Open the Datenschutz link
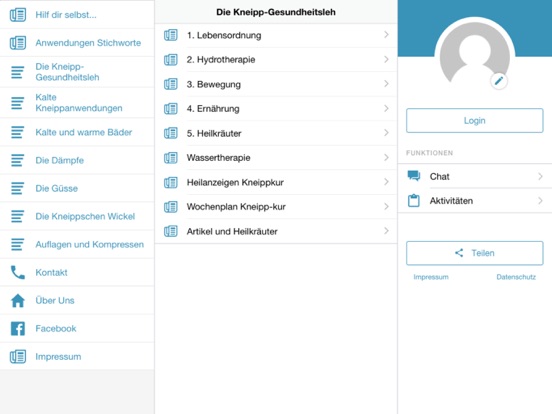This screenshot has width=552, height=414. point(516,277)
